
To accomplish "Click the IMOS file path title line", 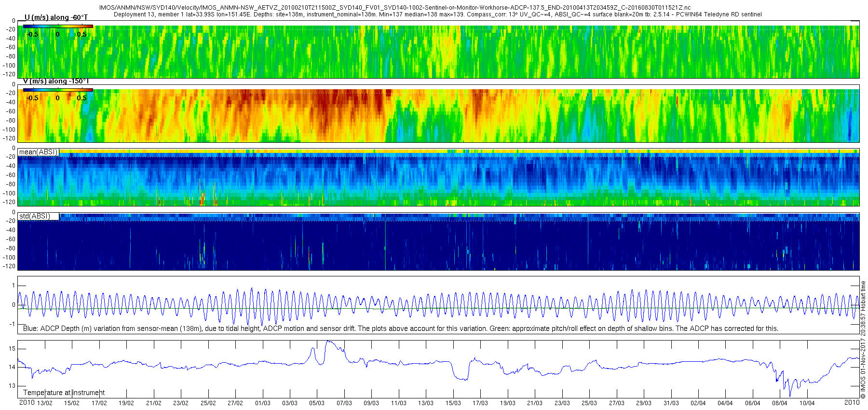I will [x=395, y=8].
